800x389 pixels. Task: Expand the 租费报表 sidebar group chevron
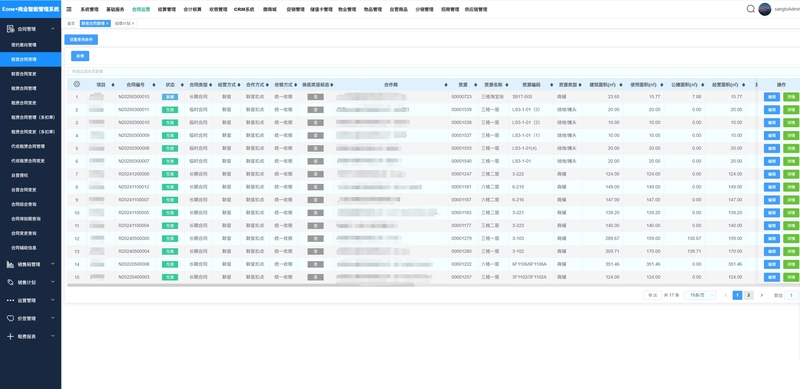coord(53,336)
